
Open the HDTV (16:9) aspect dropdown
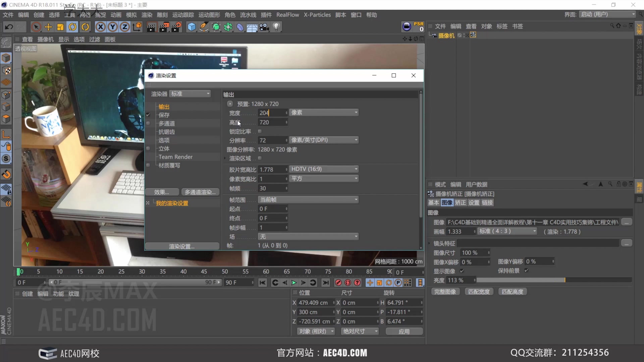[323, 169]
